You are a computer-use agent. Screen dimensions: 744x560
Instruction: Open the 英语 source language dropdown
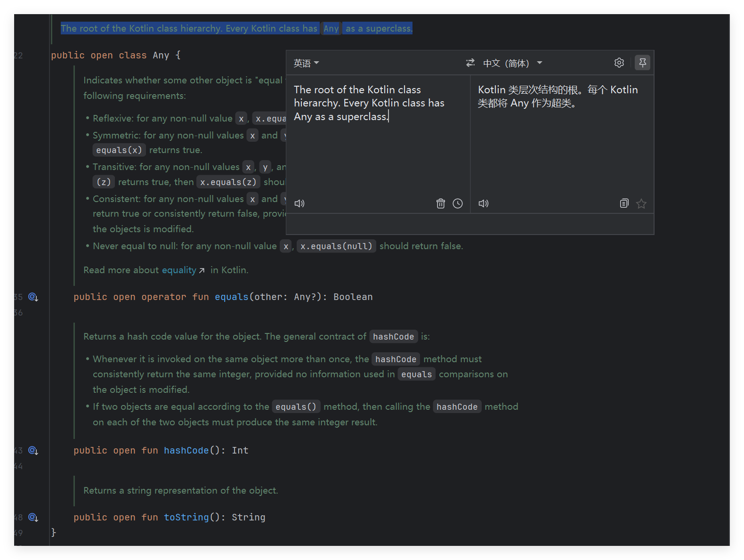tap(306, 63)
